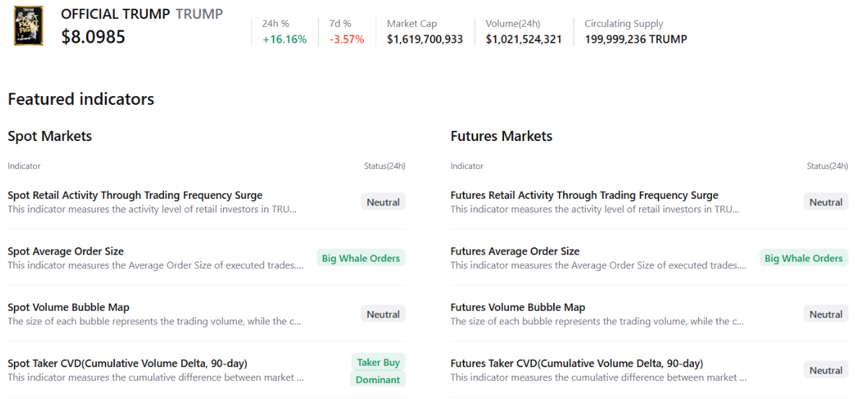Click Big Whale Orders badge in Spot Markets

360,258
